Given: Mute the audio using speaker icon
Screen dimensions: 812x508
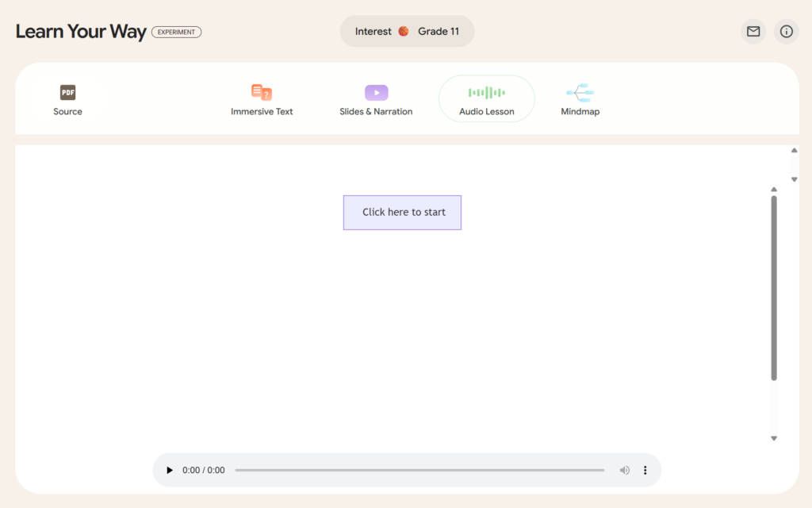Looking at the screenshot, I should (624, 470).
